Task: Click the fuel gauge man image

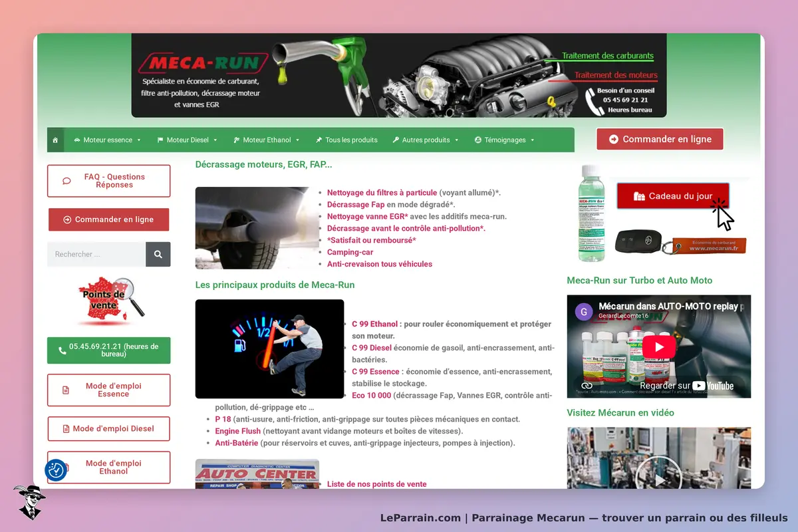Action: (269, 349)
